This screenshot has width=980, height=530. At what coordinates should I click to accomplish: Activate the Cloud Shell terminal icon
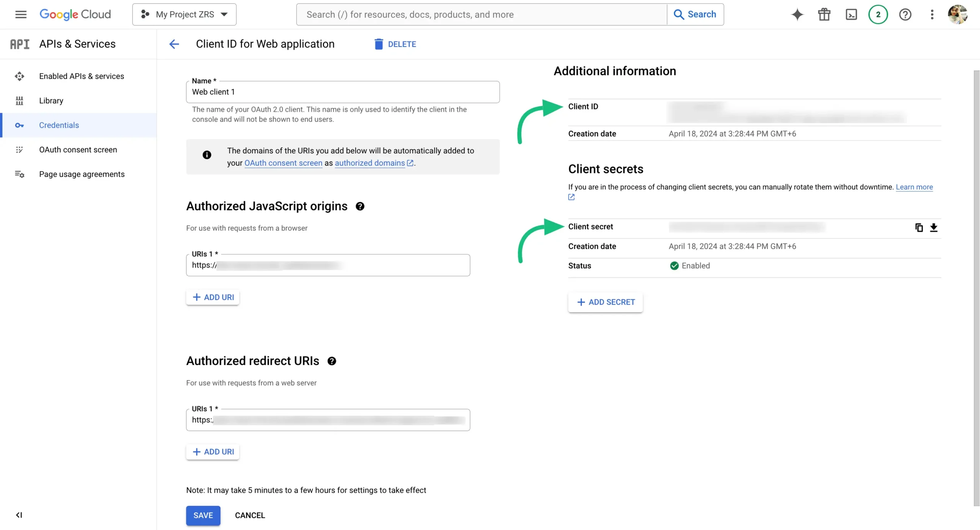point(851,15)
